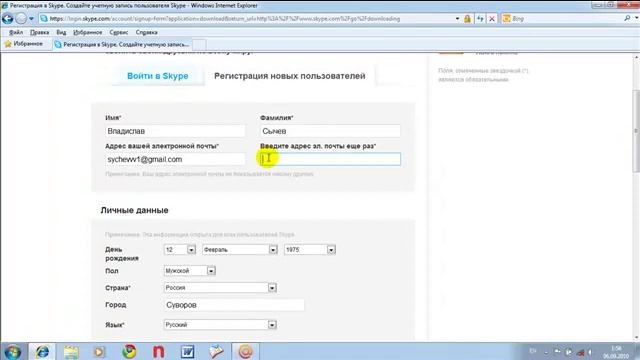Image resolution: width=640 pixels, height=360 pixels.
Task: Click the browser Back arrow button
Action: 8,18
